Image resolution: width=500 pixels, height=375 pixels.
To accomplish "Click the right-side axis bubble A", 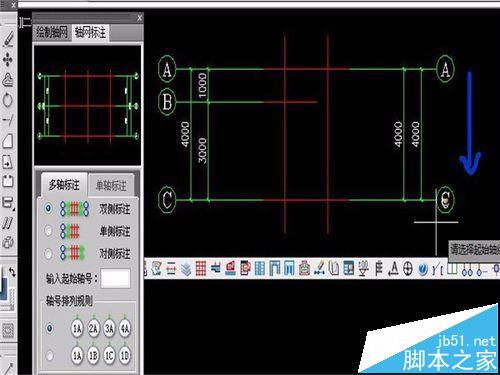I will pyautogui.click(x=445, y=69).
